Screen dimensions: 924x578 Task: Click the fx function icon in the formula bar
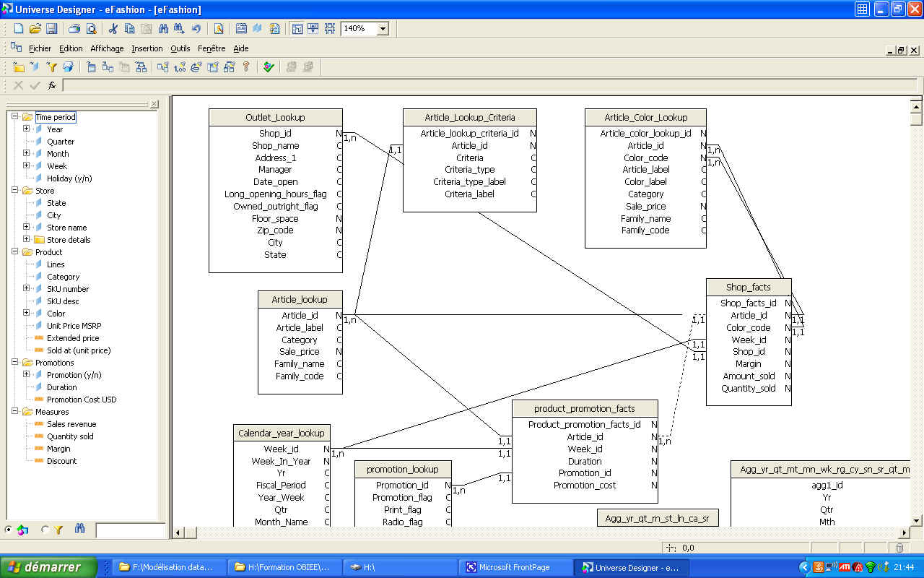(52, 85)
